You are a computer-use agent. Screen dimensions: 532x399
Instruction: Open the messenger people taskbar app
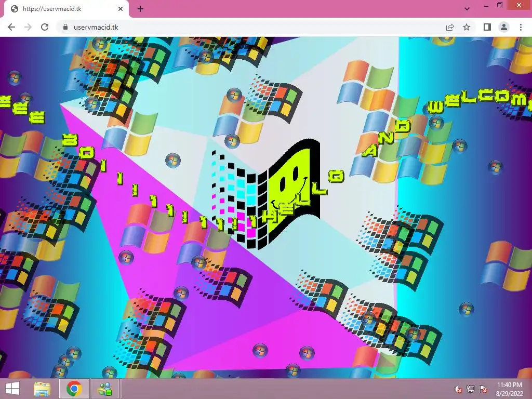pyautogui.click(x=105, y=389)
